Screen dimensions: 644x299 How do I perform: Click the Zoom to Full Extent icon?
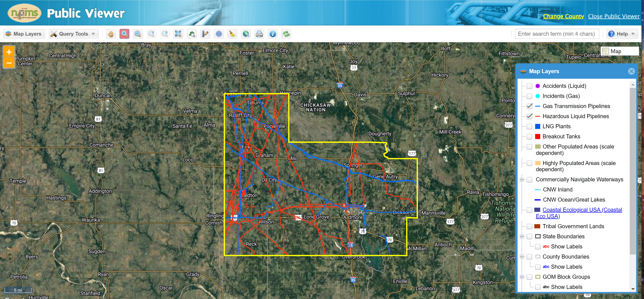[x=178, y=34]
